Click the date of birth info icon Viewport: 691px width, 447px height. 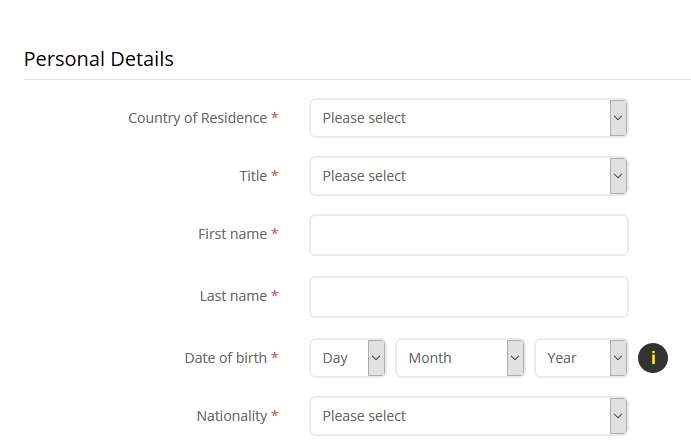[653, 358]
